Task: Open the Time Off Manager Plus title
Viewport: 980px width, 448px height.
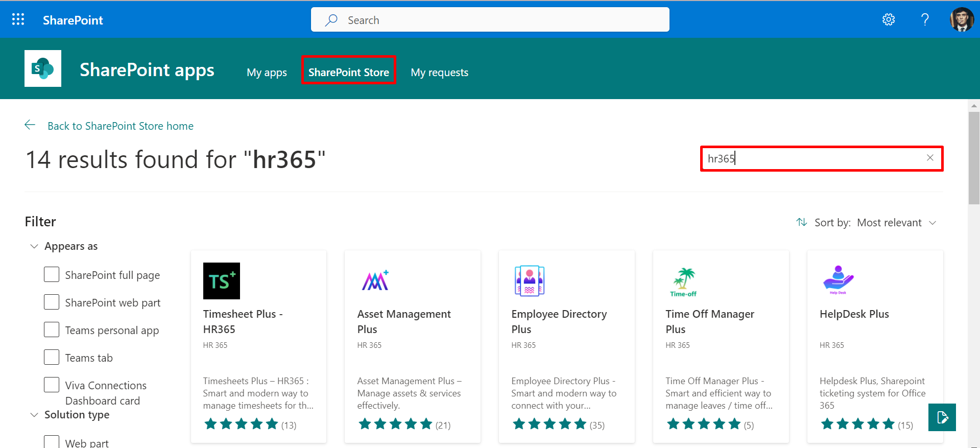Action: pyautogui.click(x=710, y=321)
